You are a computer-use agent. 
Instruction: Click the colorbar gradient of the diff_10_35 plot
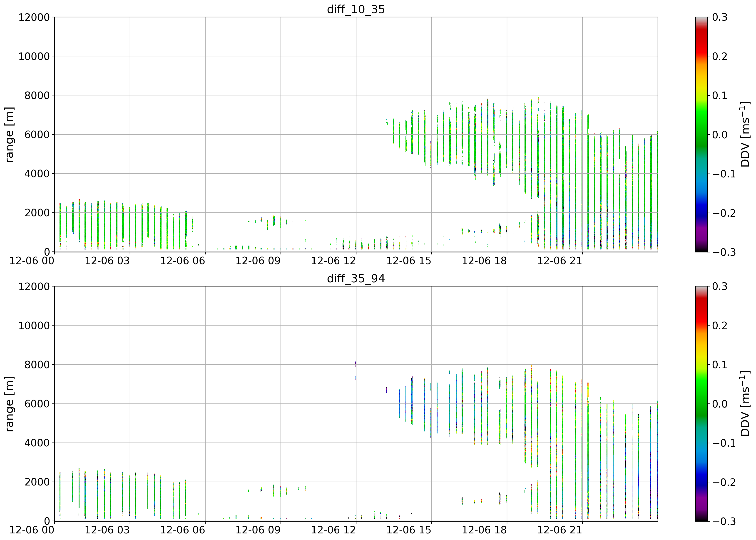tap(701, 134)
